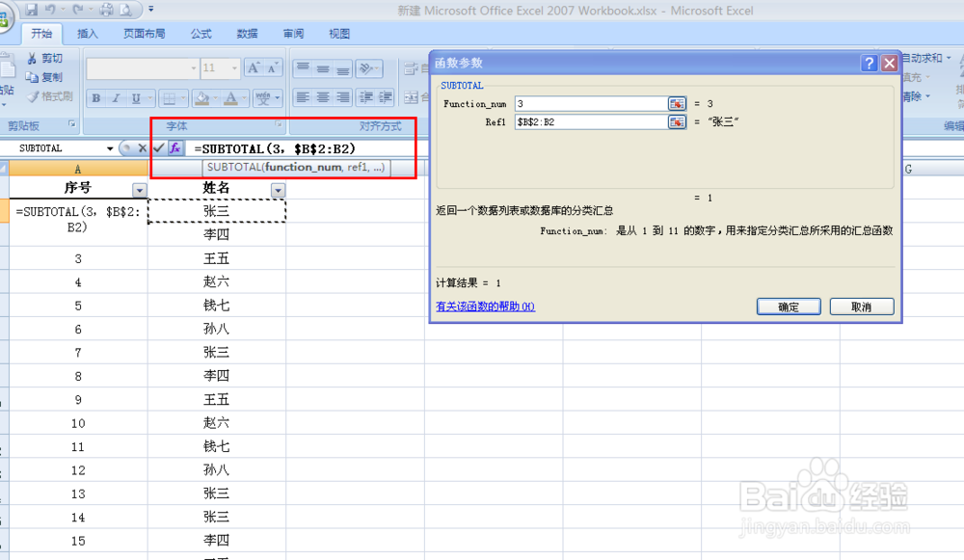Switch to the 插入 ribbon tab
The width and height of the screenshot is (964, 560).
click(88, 34)
